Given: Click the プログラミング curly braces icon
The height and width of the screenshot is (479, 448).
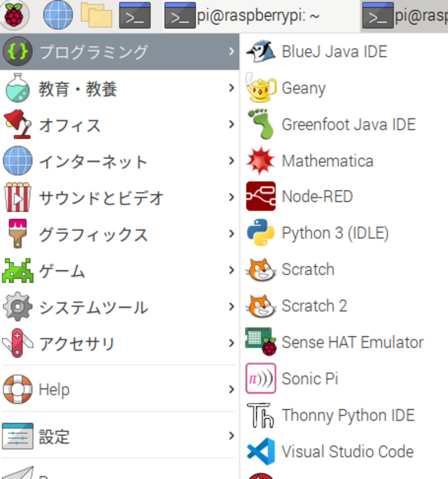Looking at the screenshot, I should [18, 52].
